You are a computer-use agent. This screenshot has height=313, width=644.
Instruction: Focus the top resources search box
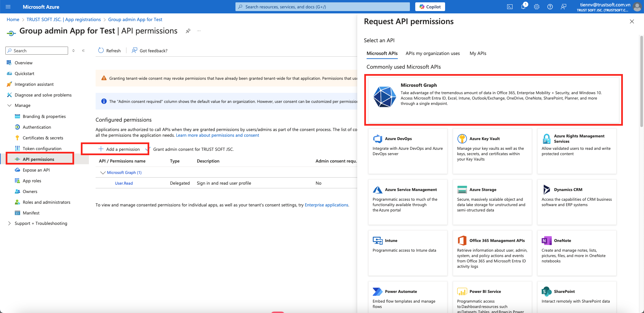click(x=323, y=7)
